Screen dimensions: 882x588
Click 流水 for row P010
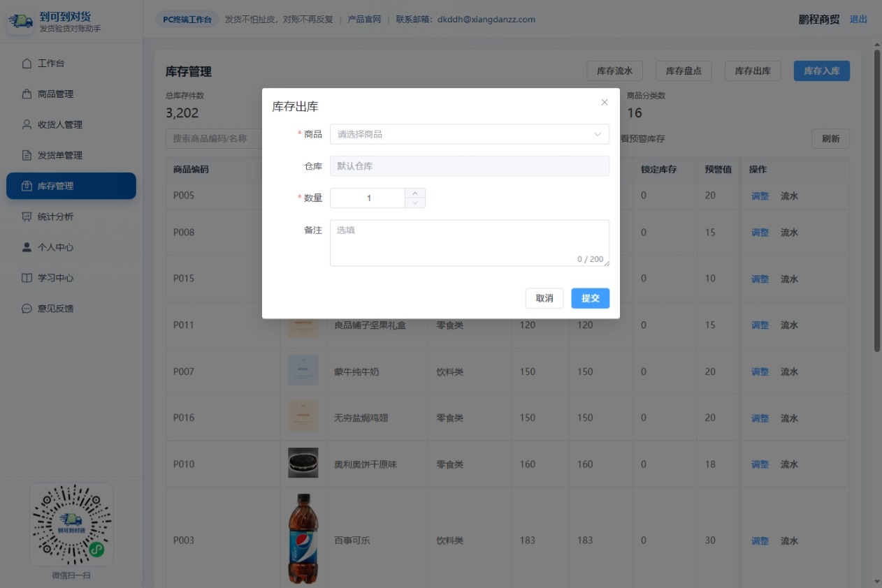coord(789,464)
